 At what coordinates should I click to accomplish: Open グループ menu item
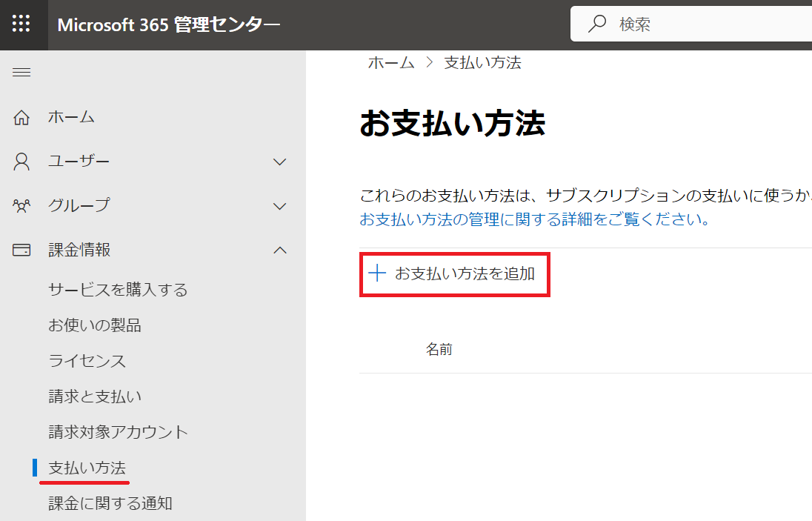[79, 205]
